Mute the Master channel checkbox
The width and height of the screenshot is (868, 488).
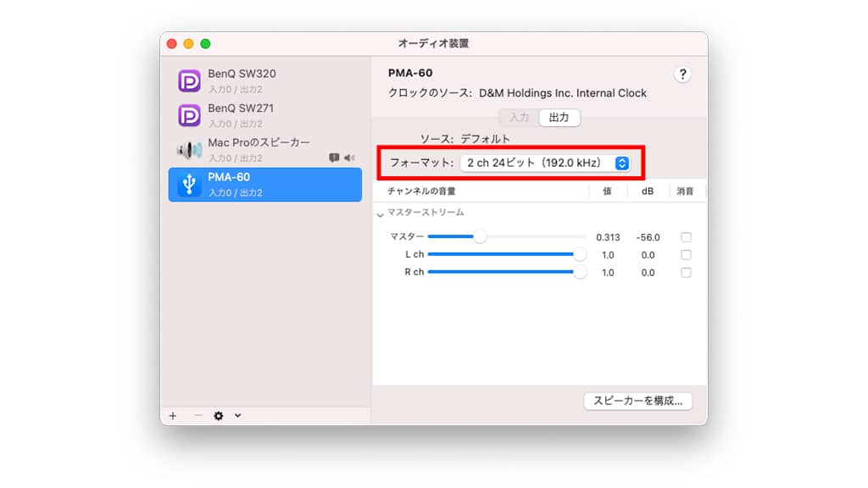pos(686,237)
